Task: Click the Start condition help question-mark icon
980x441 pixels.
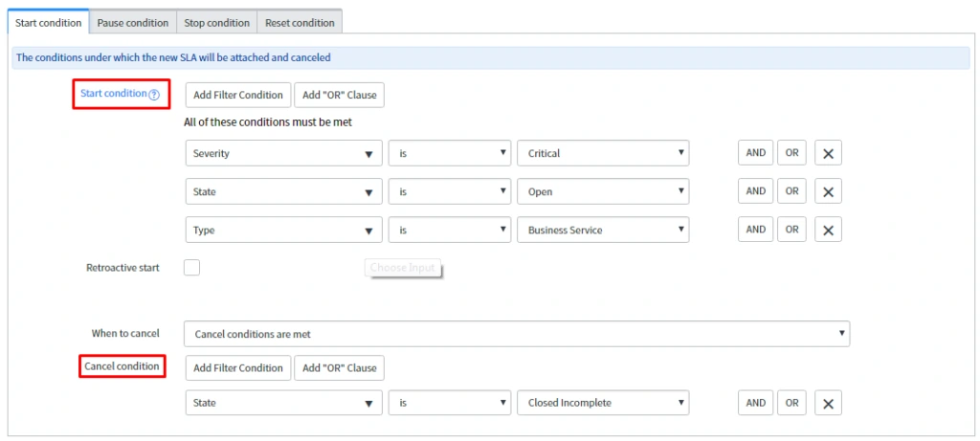Action: [153, 95]
